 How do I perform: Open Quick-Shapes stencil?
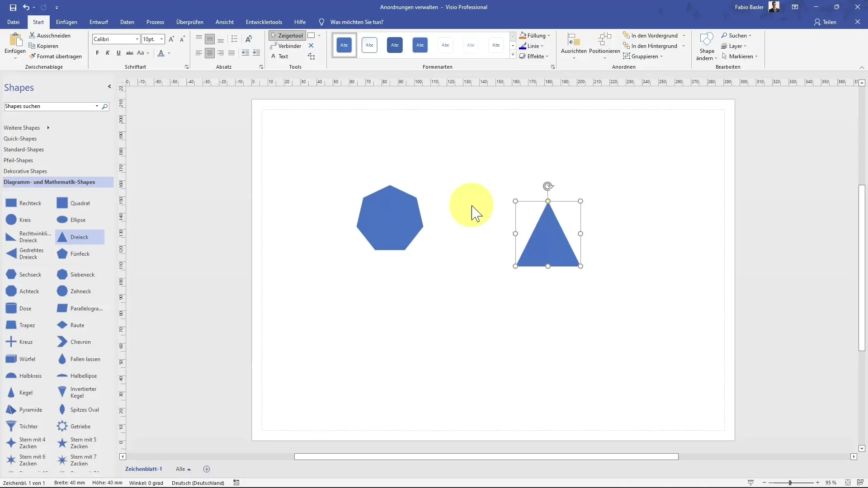[x=20, y=139]
